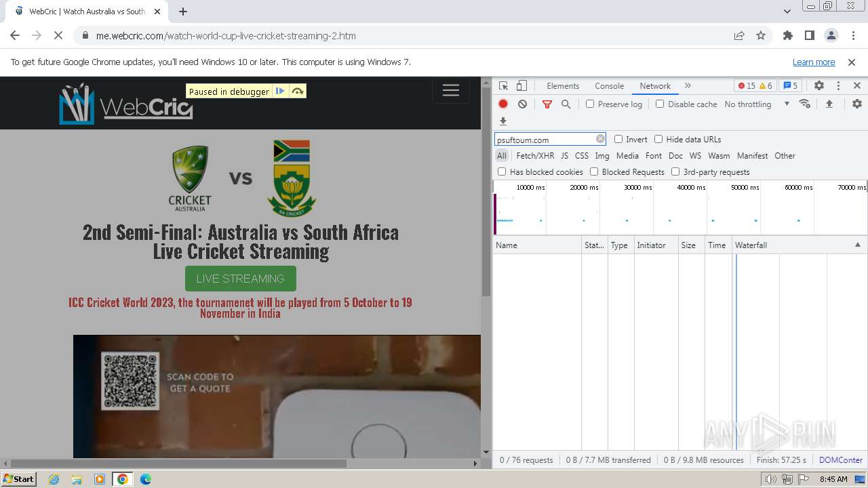Check Hide data URLs option
The height and width of the screenshot is (488, 868).
tap(658, 139)
